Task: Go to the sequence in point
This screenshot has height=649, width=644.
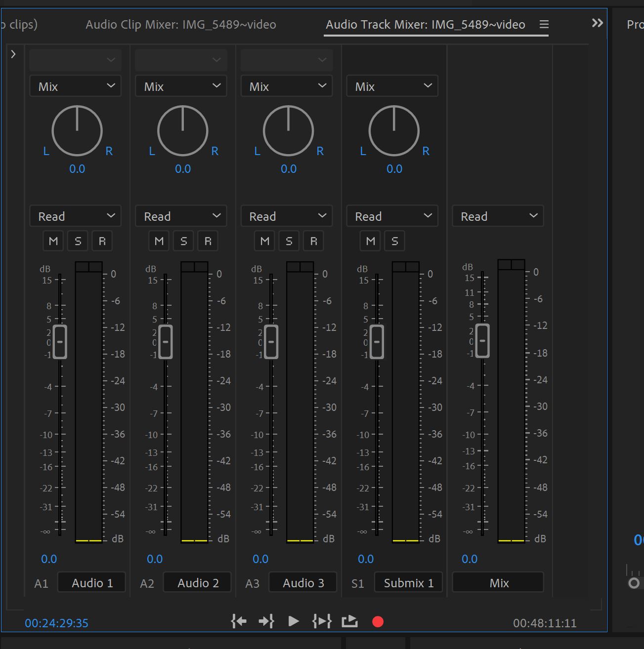Action: pos(239,621)
